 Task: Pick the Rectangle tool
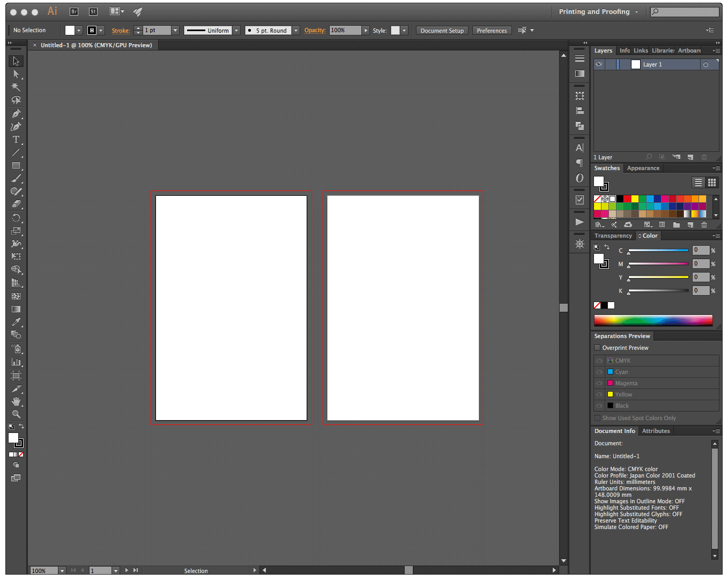[x=16, y=166]
